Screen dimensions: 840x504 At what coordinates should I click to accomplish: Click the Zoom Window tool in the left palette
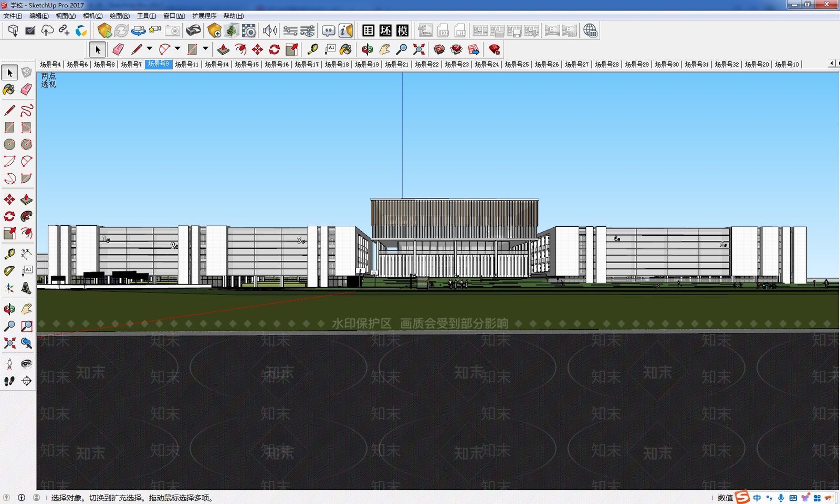27,326
